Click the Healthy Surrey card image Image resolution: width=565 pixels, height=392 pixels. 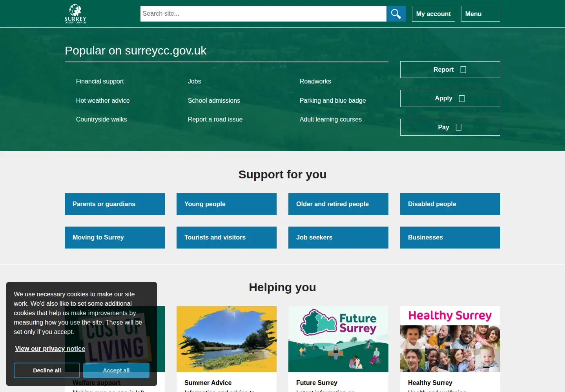coord(450,339)
